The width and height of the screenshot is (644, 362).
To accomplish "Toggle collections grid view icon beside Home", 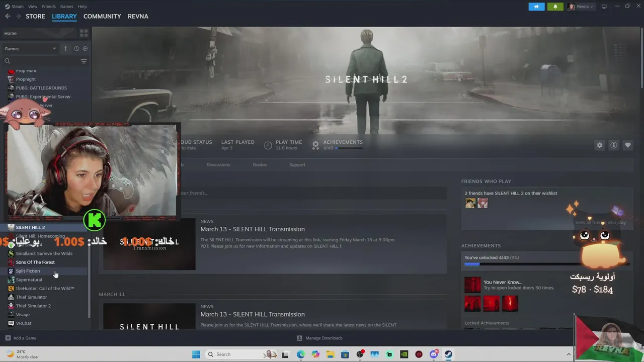I will pos(84,33).
